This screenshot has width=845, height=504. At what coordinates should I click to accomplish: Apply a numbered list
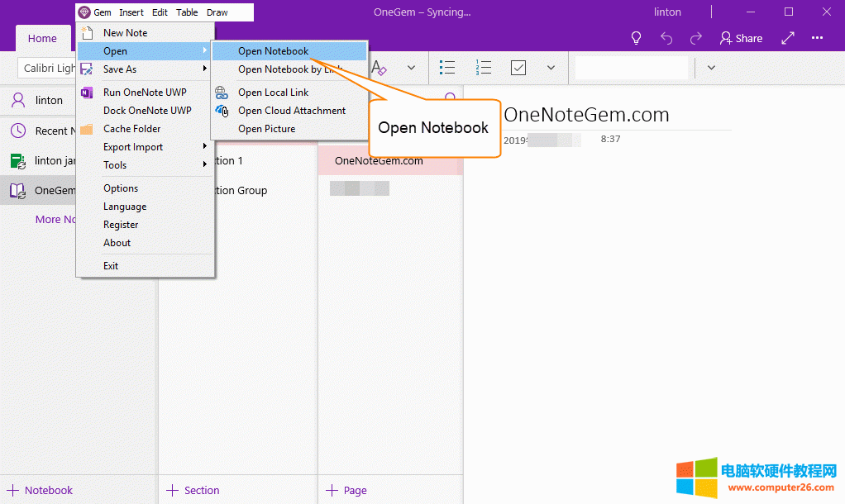pos(483,67)
